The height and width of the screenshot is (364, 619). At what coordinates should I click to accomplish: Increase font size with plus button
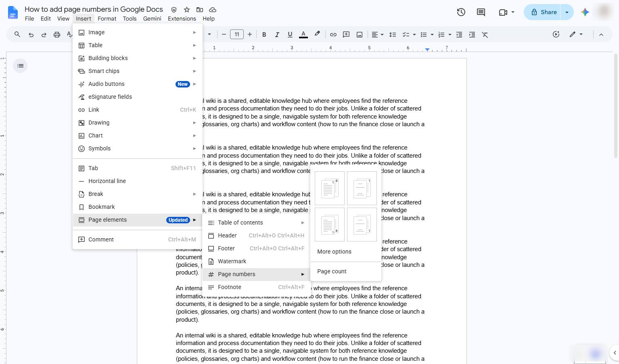coord(250,35)
